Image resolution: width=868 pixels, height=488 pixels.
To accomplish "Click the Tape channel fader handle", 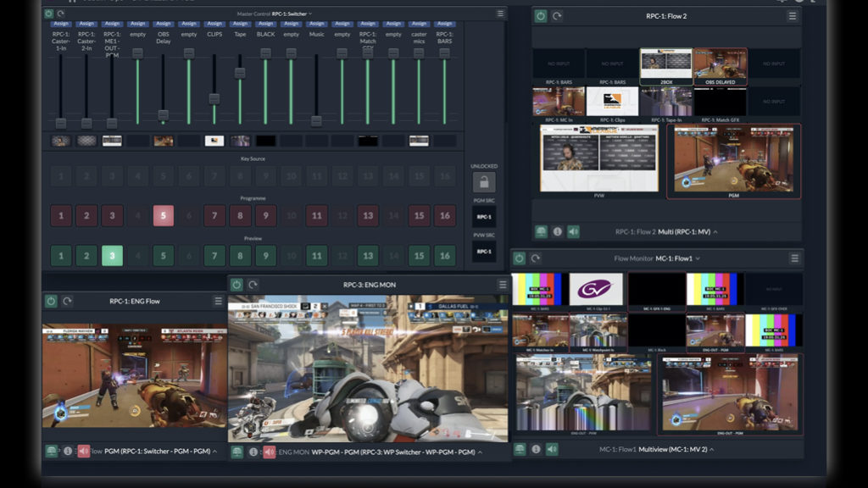I will tap(240, 74).
